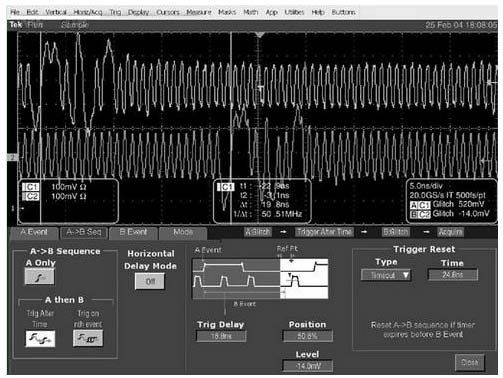
Task: Open the Trig menu
Action: (115, 12)
